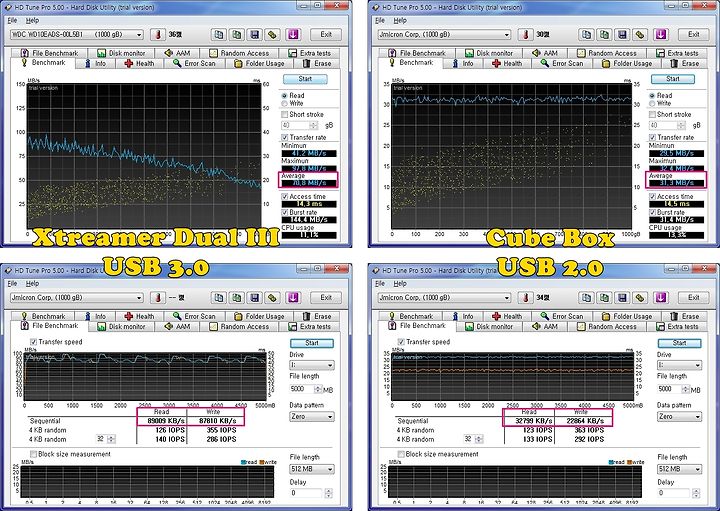Purple down-arrow icon in USB 2.0 File Benchmark window
This screenshot has width=720, height=511.
pyautogui.click(x=661, y=298)
